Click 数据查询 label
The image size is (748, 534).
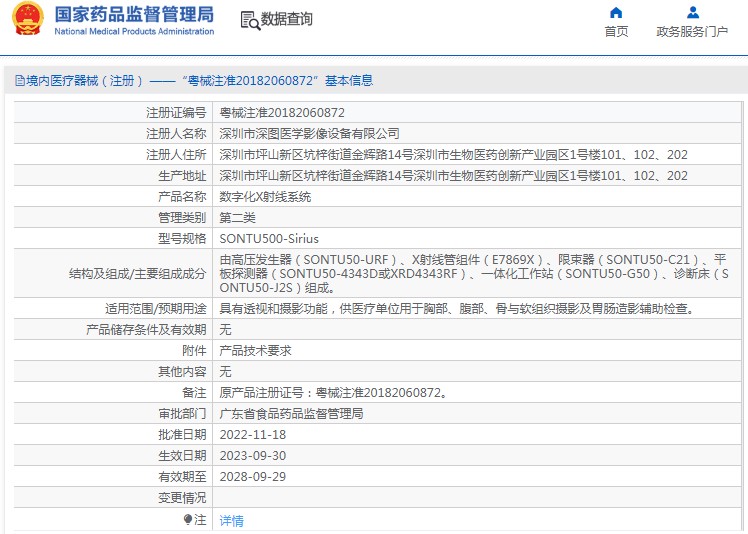coord(286,19)
